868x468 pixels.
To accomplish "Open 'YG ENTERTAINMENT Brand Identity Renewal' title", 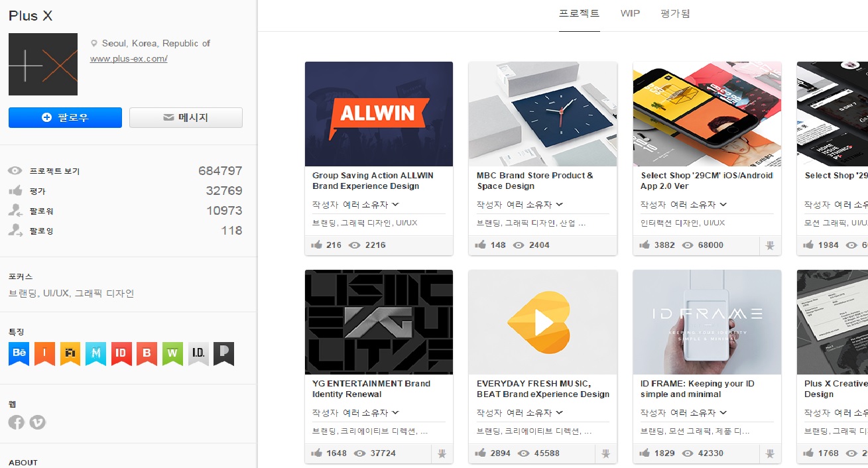I will (x=371, y=389).
